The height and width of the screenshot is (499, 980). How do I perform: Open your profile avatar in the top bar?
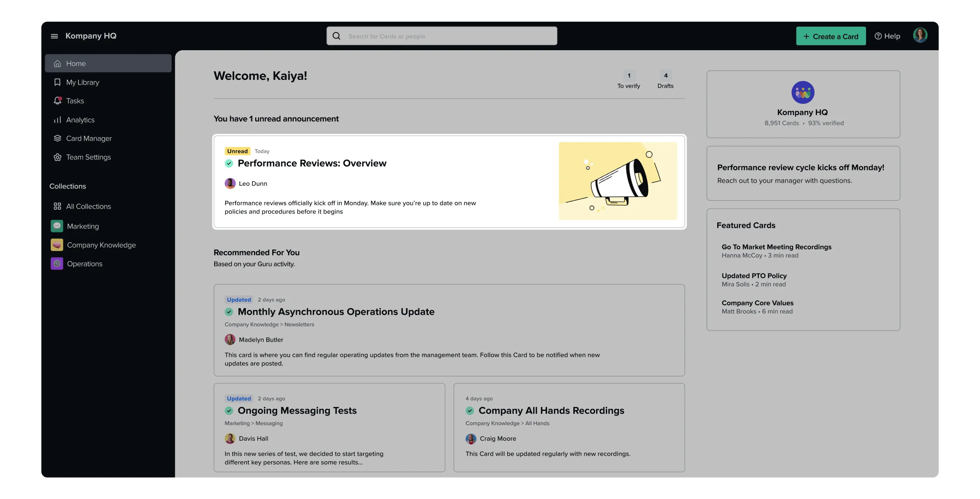point(920,35)
